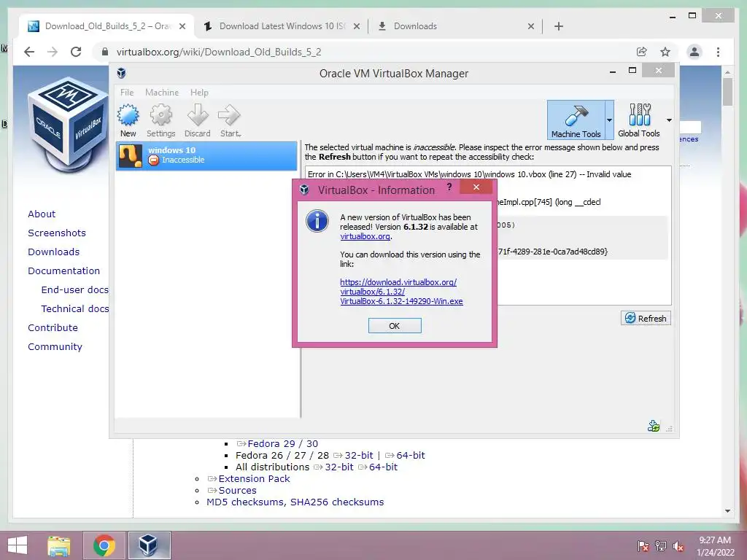Open the Technical docs link
Screen dimensions: 747x560
[75, 309]
